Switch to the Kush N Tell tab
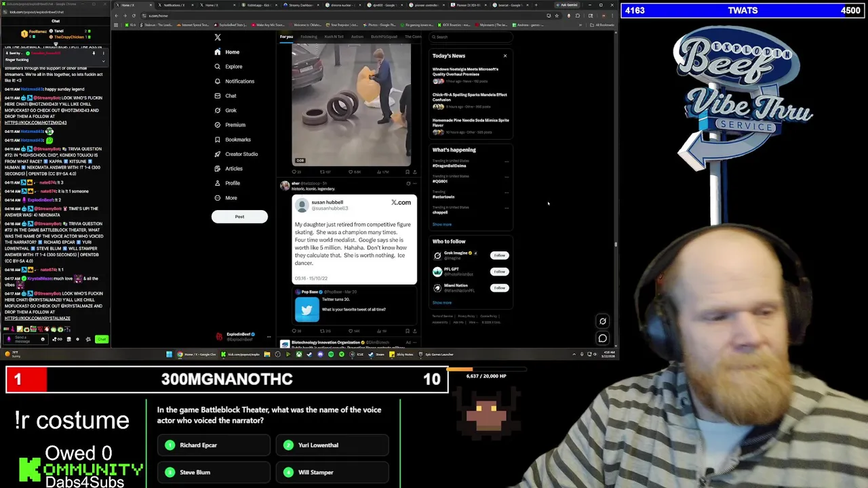 click(x=334, y=37)
